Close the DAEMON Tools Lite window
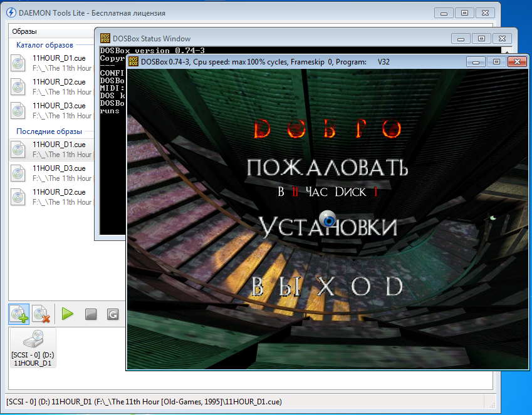Image resolution: width=532 pixels, height=415 pixels. tap(486, 13)
